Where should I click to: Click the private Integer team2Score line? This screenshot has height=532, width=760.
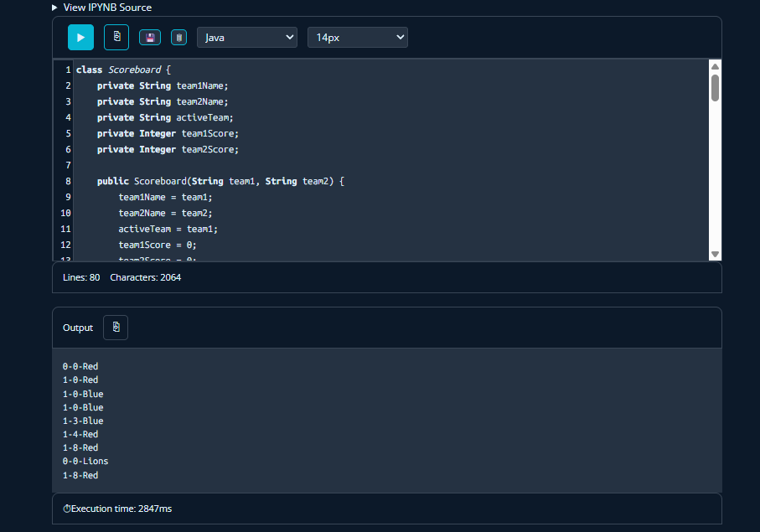168,149
